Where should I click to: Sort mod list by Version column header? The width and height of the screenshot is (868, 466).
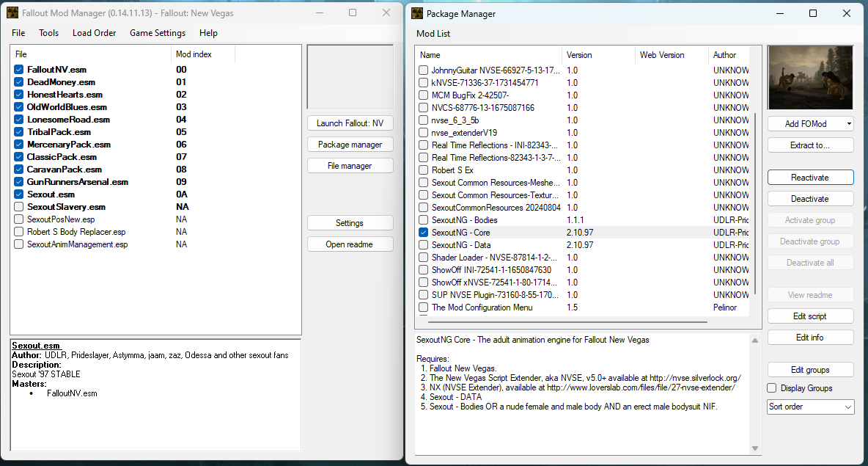pos(598,56)
